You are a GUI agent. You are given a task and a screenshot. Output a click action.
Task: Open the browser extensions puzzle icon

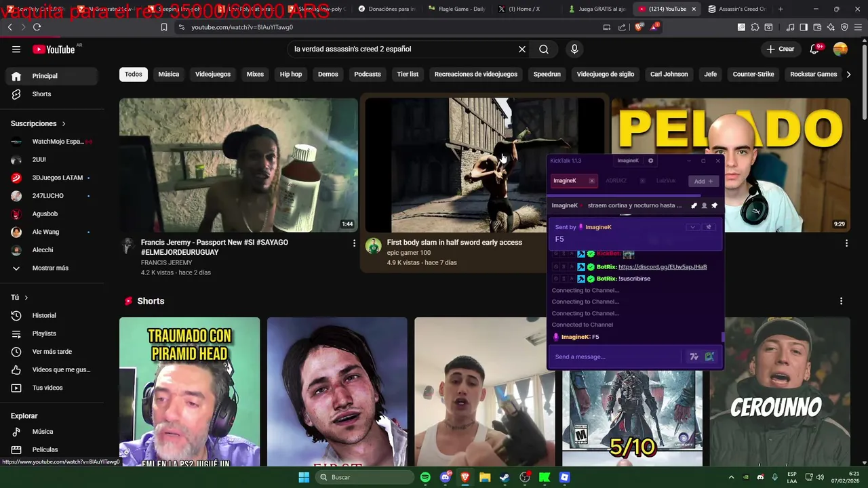(x=755, y=27)
